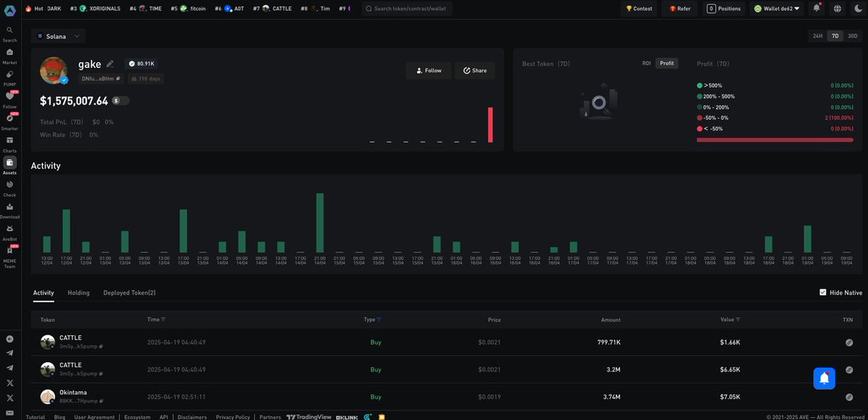Copy the wallet address DNfu...eBHm
The width and height of the screenshot is (868, 420).
click(x=118, y=78)
